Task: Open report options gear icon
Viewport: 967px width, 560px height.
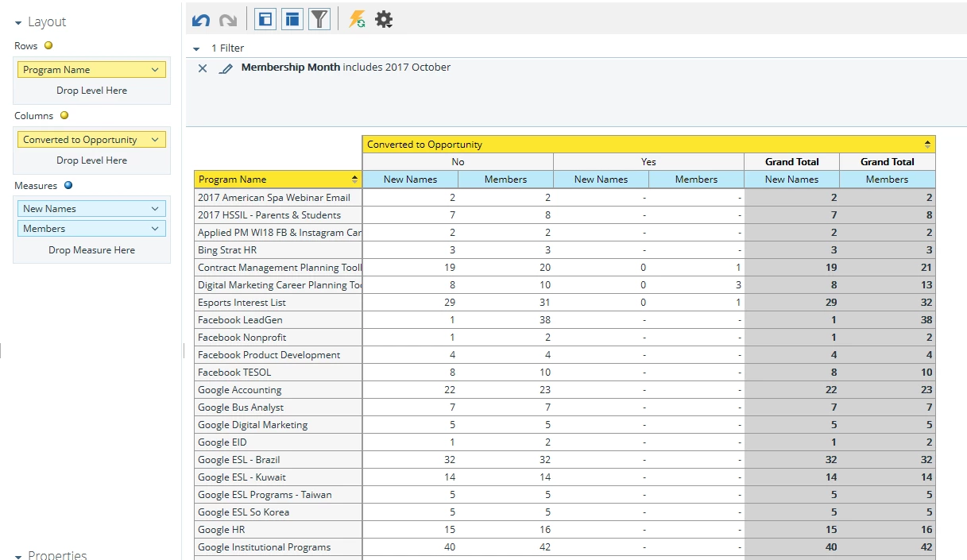Action: 384,20
